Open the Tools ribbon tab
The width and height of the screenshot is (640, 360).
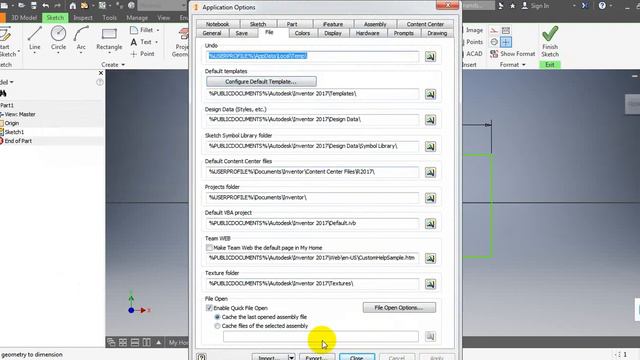coord(109,18)
